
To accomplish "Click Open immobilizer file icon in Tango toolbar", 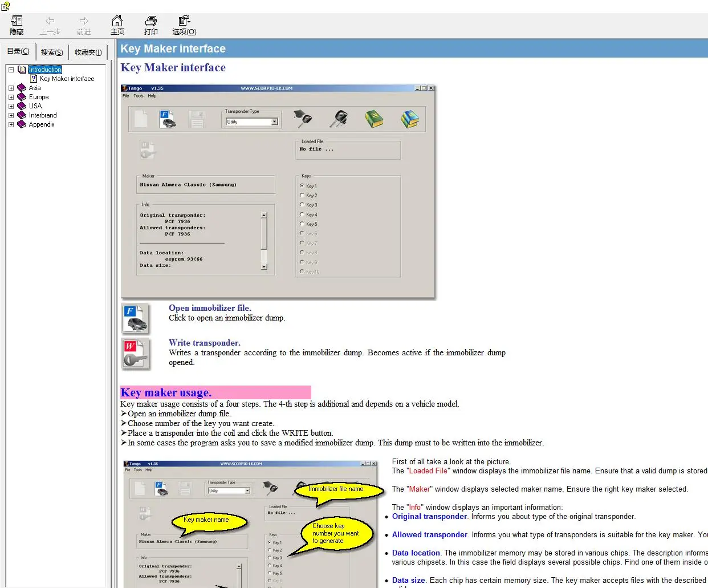I will pos(167,119).
